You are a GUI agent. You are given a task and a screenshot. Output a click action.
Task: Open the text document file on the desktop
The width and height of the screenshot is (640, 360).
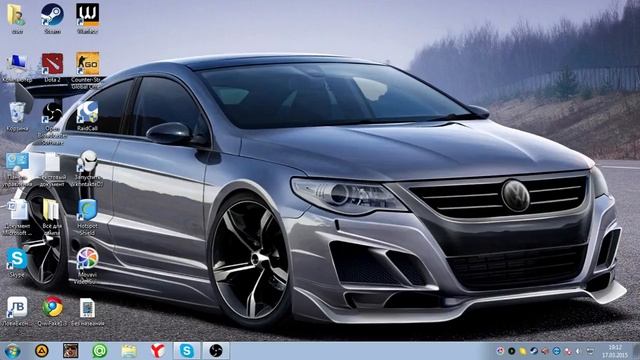pos(52,162)
